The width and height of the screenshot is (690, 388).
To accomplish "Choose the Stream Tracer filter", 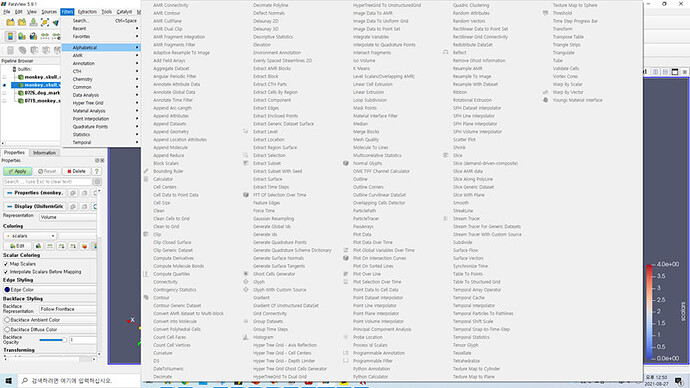I will (466, 219).
